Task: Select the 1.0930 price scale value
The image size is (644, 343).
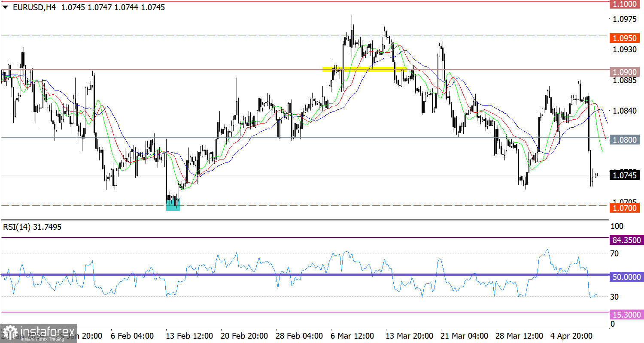Action: (625, 50)
